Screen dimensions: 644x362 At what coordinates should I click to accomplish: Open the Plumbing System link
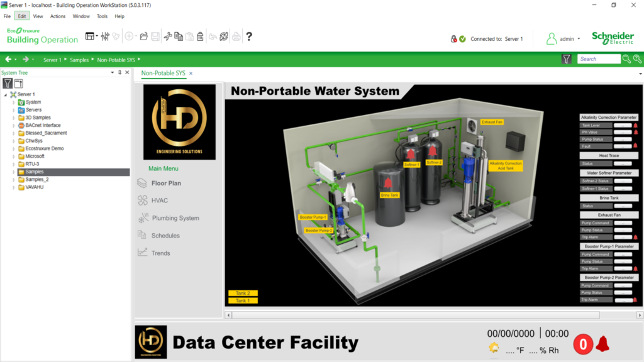point(175,218)
